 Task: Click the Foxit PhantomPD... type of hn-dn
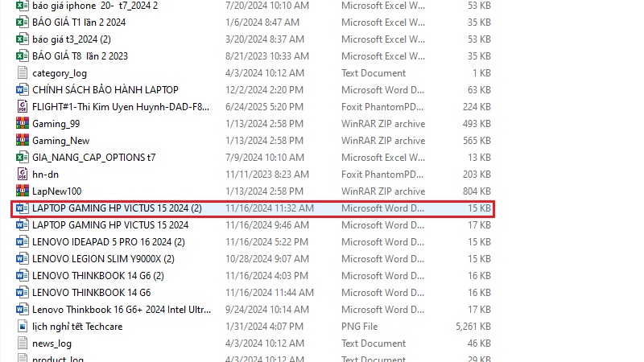coord(382,175)
